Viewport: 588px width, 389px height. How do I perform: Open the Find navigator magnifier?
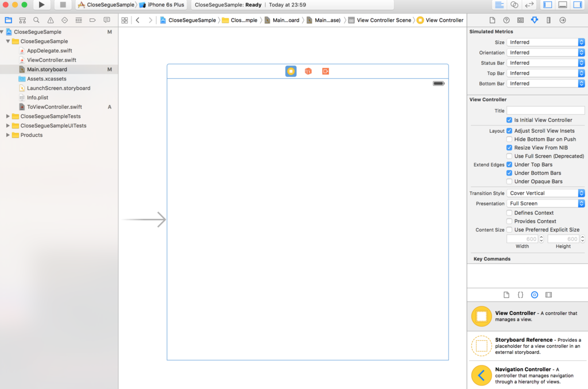click(x=36, y=20)
